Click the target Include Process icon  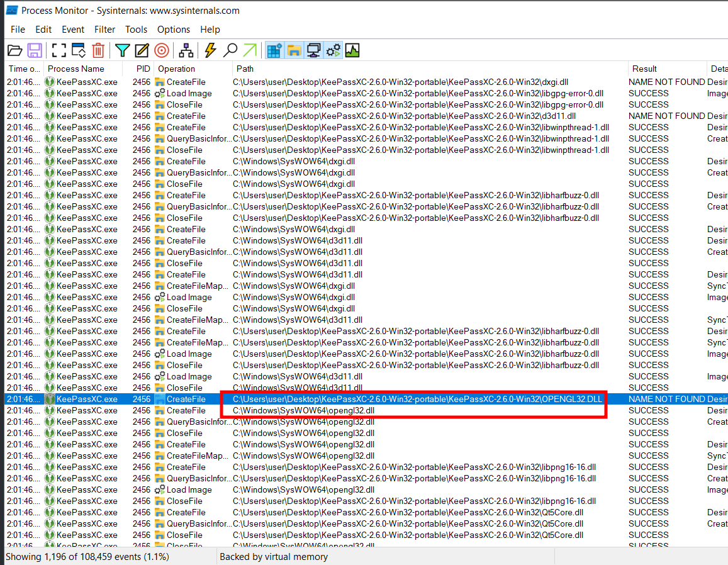162,50
